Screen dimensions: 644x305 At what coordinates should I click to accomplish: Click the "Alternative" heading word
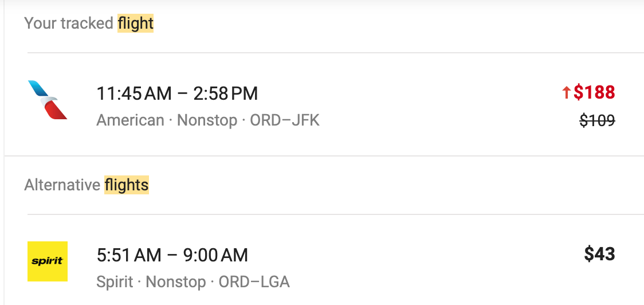pos(62,185)
